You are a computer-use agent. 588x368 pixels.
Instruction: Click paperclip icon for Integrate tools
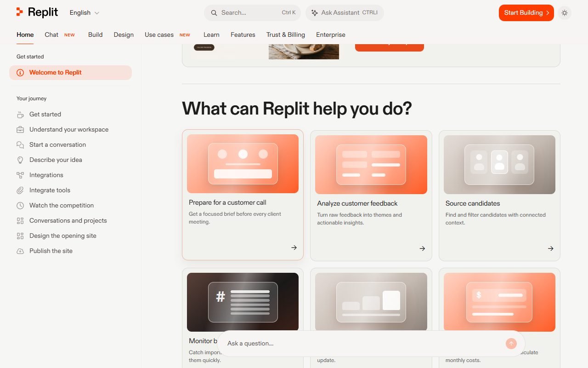click(20, 190)
